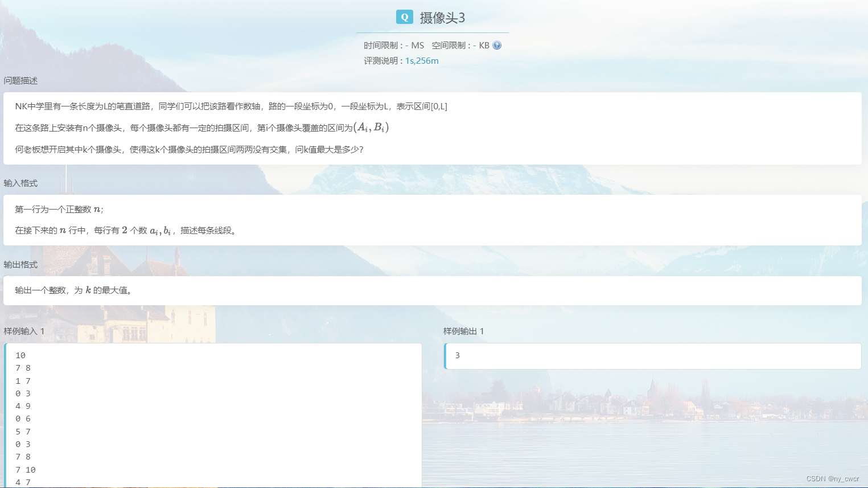
Task: Click the sample input row 5 7
Action: (23, 432)
